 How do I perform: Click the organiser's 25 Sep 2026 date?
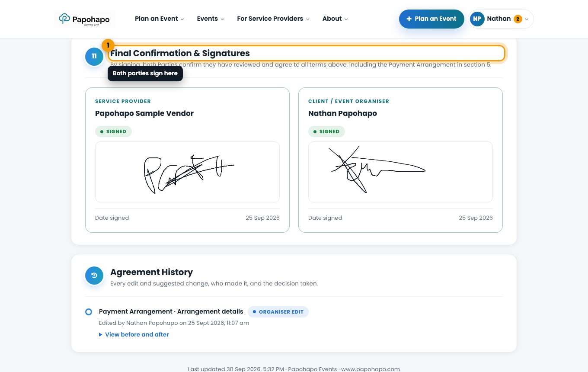(476, 218)
